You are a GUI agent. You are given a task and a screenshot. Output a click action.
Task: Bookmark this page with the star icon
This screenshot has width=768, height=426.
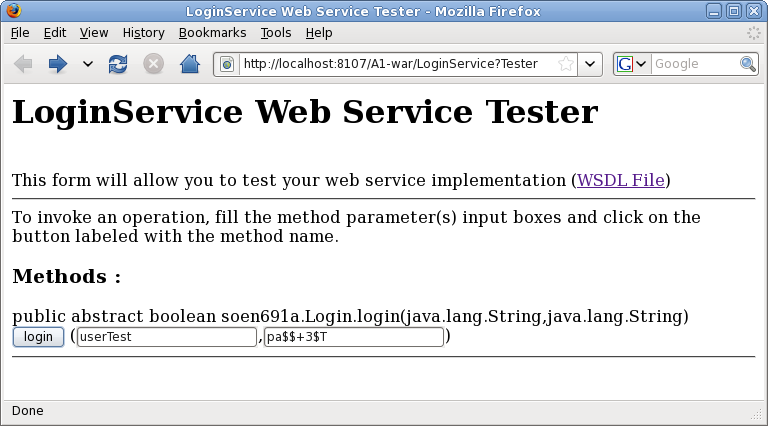click(566, 64)
